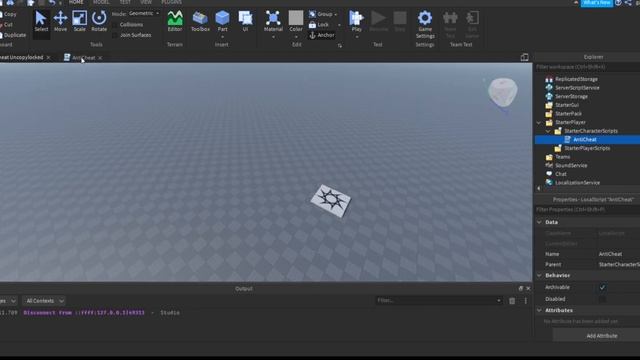Clear the Output with trash icon
The width and height of the screenshot is (640, 360).
coord(512,301)
